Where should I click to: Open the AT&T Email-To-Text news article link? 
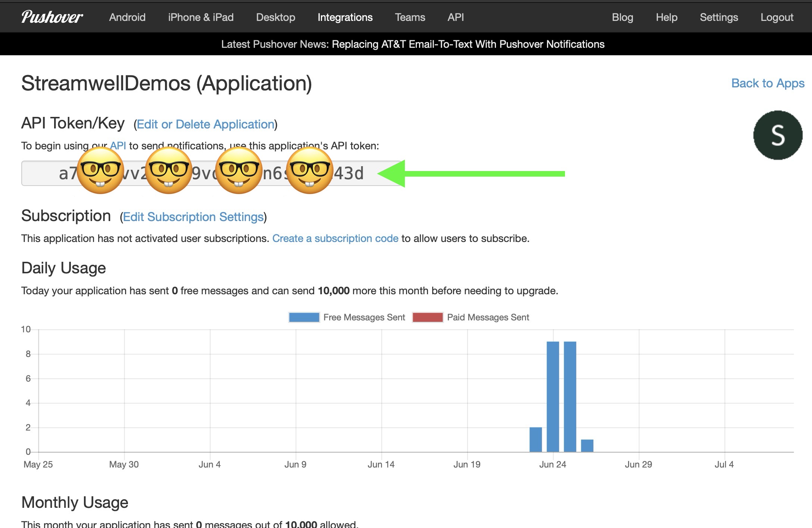pyautogui.click(x=468, y=44)
